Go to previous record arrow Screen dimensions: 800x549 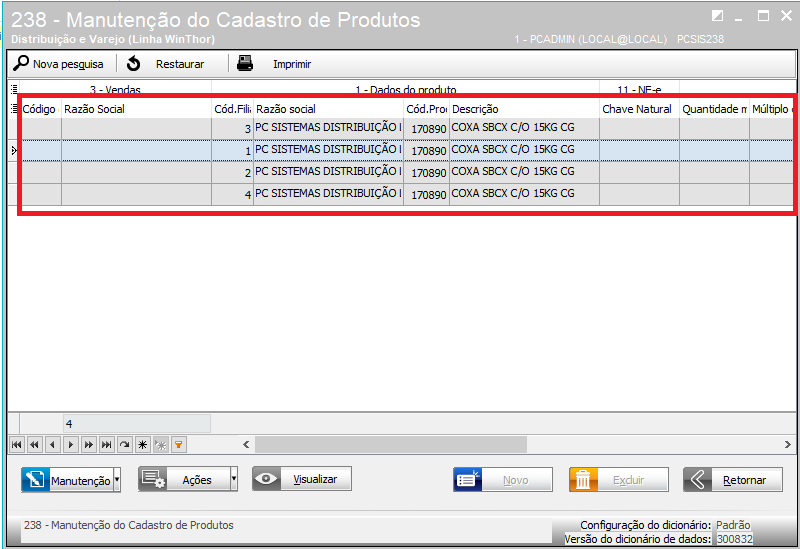pyautogui.click(x=52, y=445)
